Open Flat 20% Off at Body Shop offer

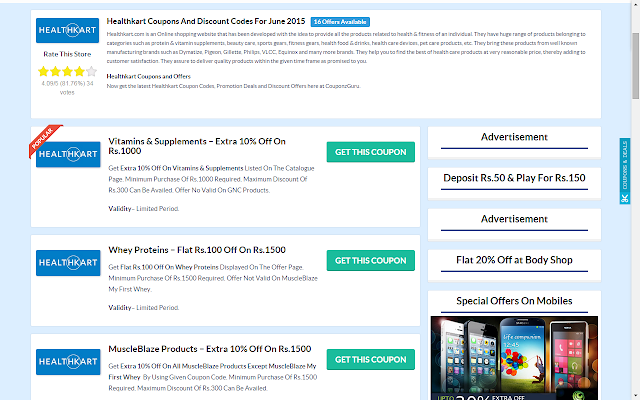(514, 260)
